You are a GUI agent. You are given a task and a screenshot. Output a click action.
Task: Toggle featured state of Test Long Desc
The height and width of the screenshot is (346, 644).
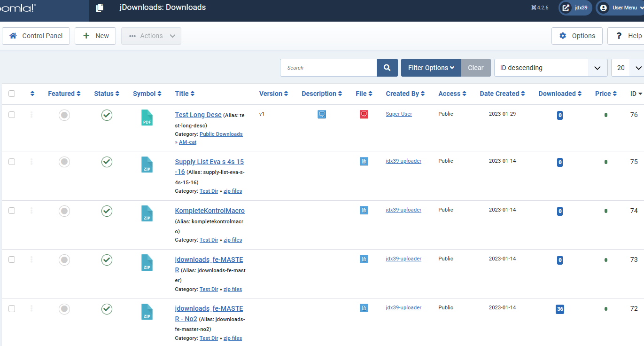(x=64, y=115)
